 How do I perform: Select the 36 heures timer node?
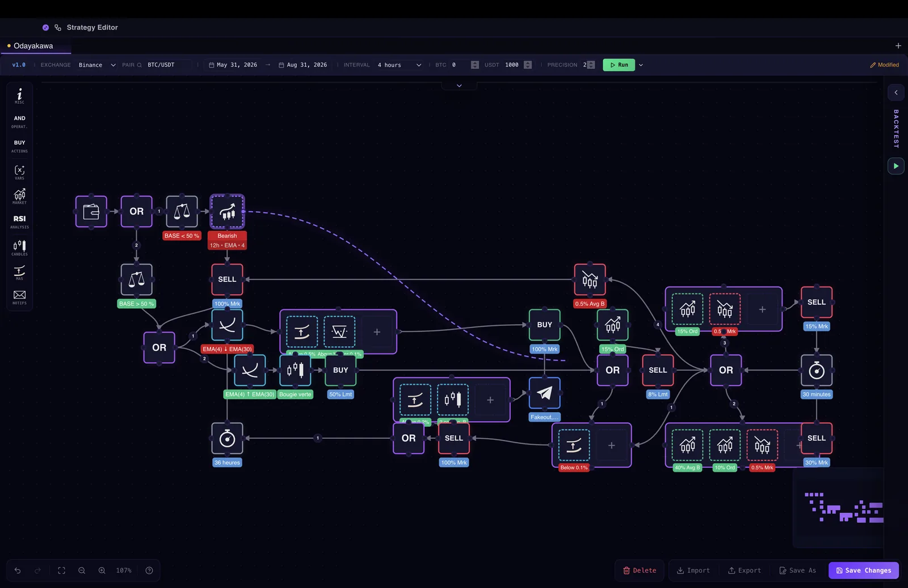click(227, 438)
